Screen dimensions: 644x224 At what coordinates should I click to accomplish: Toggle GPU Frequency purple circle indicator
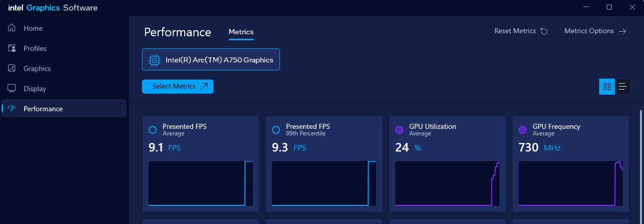pos(523,130)
